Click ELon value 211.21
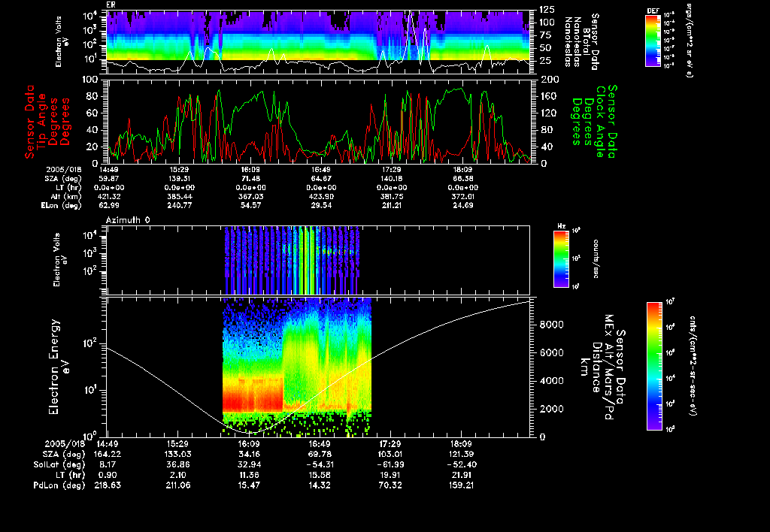This screenshot has height=532, width=770. coord(391,205)
